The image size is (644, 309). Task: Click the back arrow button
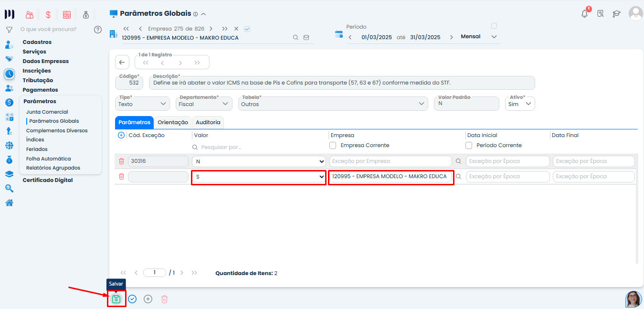click(122, 62)
